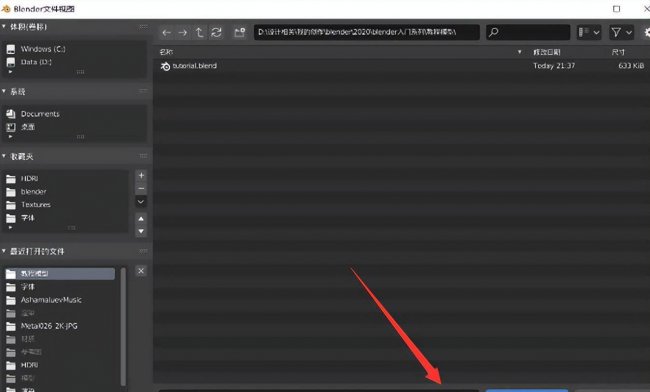650x392 pixels.
Task: Click the directory path field
Action: (x=367, y=32)
